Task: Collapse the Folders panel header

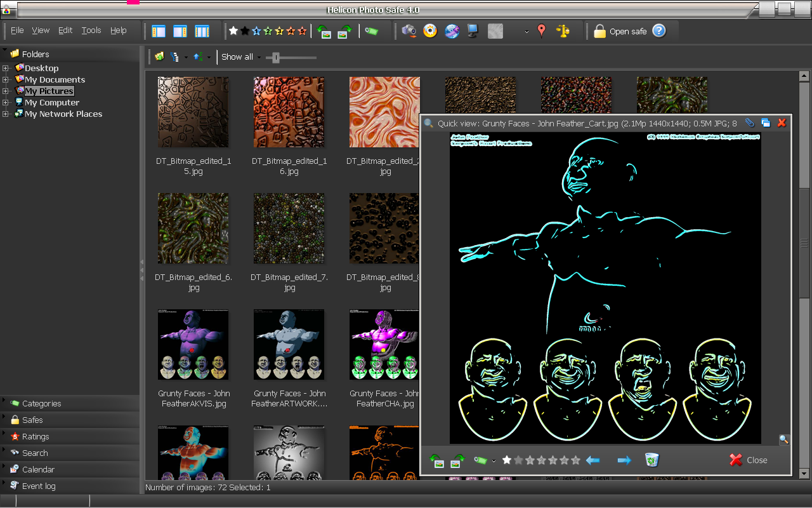Action: (x=70, y=54)
